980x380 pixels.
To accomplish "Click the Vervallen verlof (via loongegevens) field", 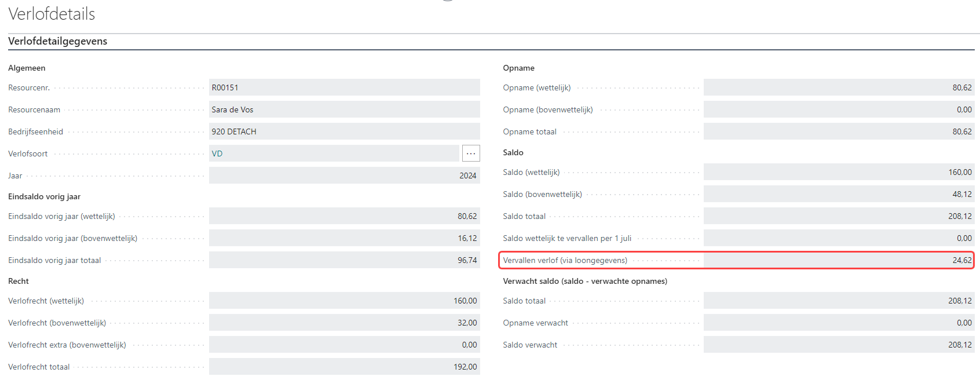I will pyautogui.click(x=839, y=260).
